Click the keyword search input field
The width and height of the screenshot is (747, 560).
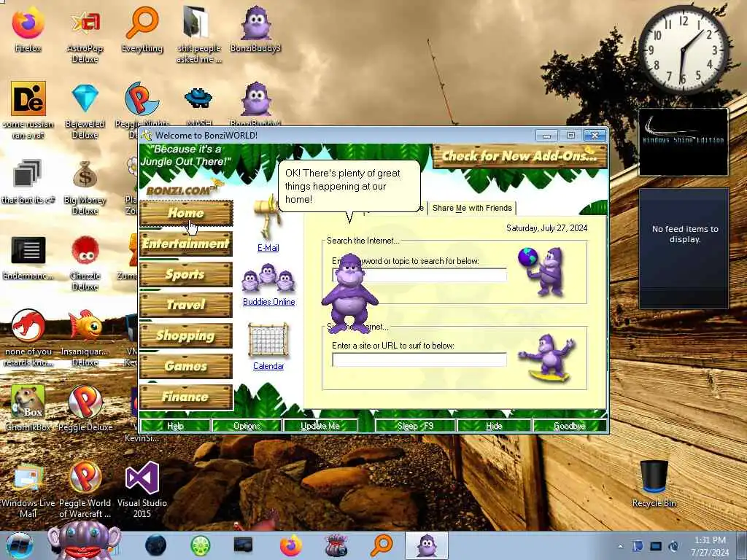click(419, 275)
